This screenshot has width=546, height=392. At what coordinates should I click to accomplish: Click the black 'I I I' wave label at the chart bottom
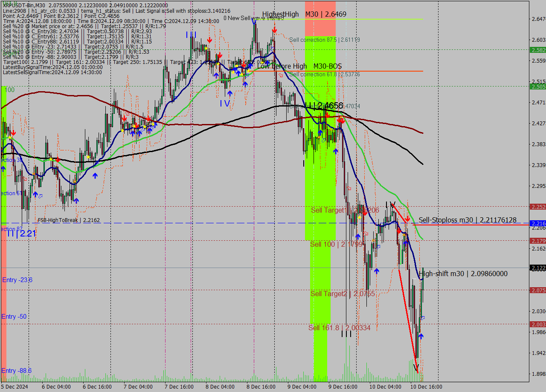click(x=346, y=334)
